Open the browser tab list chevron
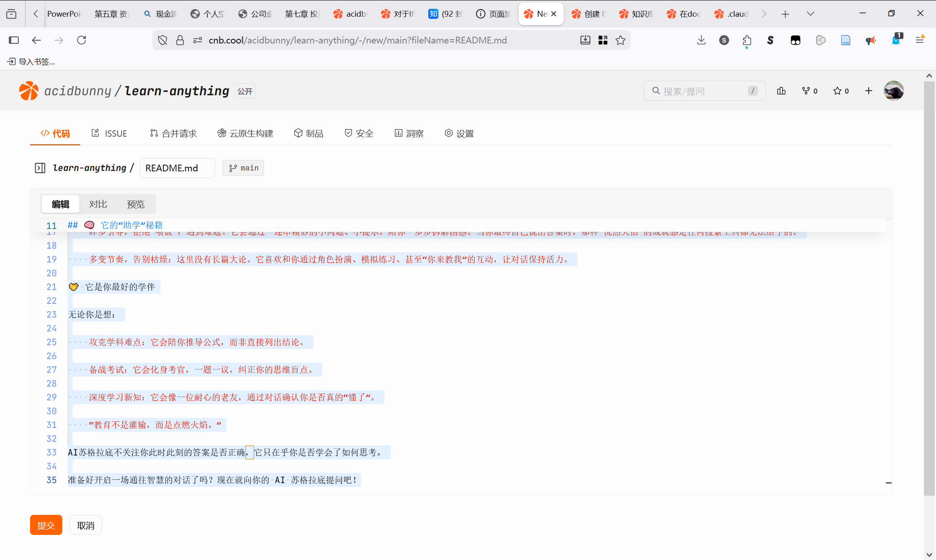This screenshot has width=936, height=560. point(810,13)
